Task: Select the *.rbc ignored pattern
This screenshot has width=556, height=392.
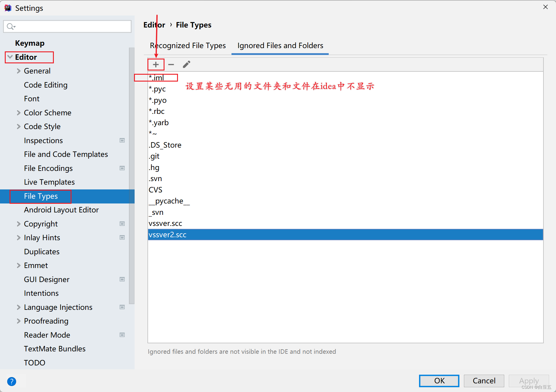Action: pos(345,111)
